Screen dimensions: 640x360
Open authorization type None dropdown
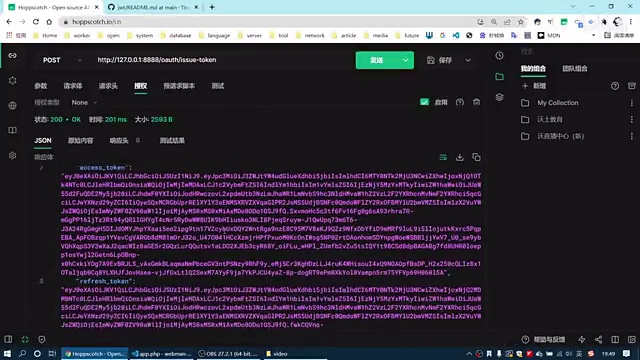click(x=84, y=102)
